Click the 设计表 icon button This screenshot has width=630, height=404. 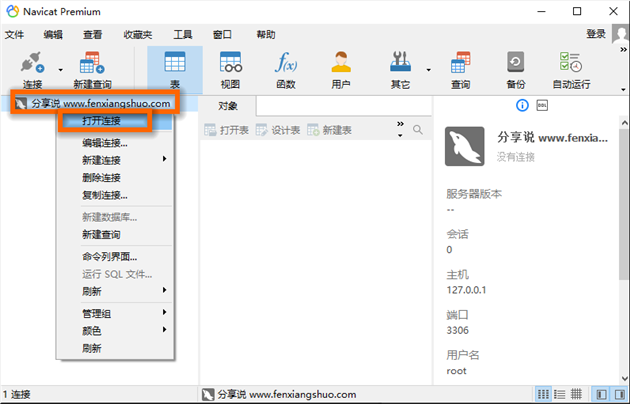(x=278, y=130)
